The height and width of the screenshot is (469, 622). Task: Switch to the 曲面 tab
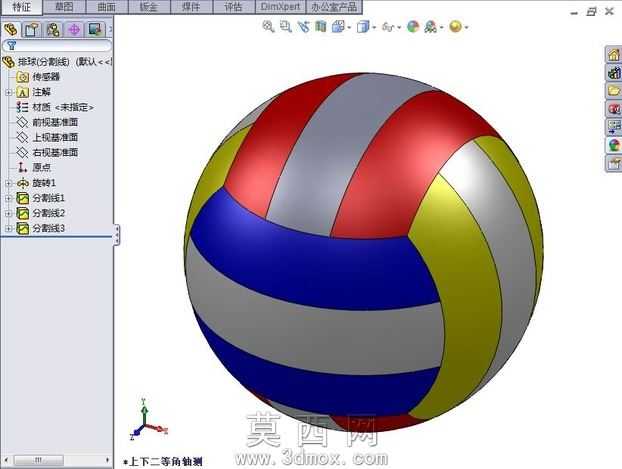pos(106,7)
